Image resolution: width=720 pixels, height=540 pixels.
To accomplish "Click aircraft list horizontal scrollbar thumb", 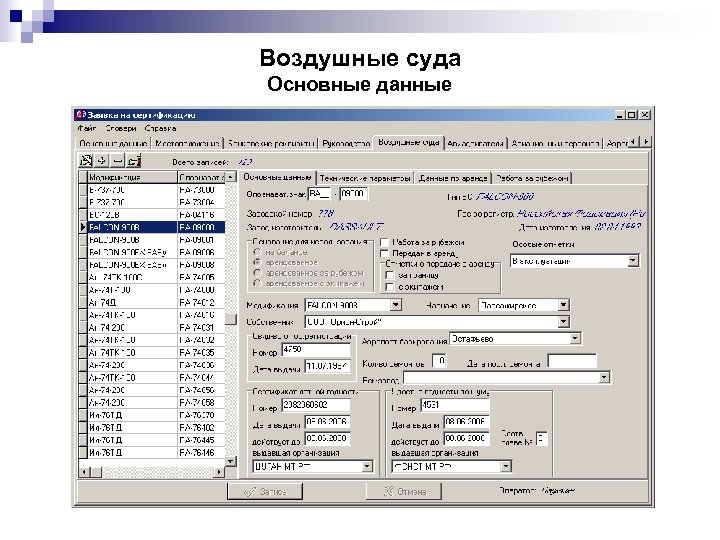I will 96,472.
